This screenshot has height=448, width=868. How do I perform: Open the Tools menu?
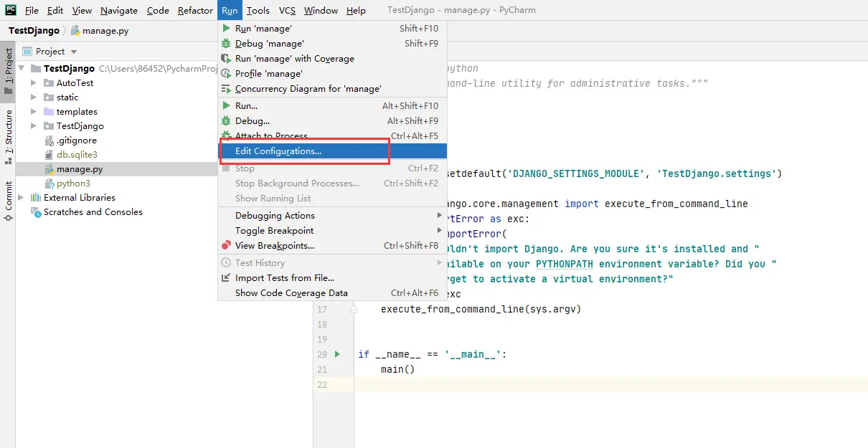[258, 10]
